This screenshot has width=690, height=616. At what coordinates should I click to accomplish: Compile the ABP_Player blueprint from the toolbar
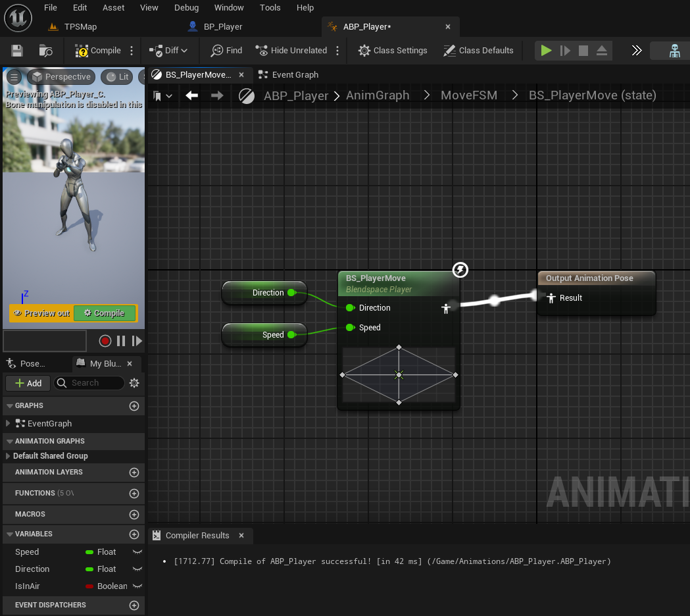point(98,51)
